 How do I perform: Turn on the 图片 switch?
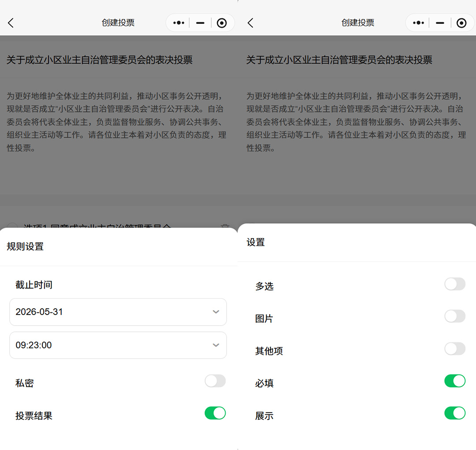pyautogui.click(x=455, y=316)
